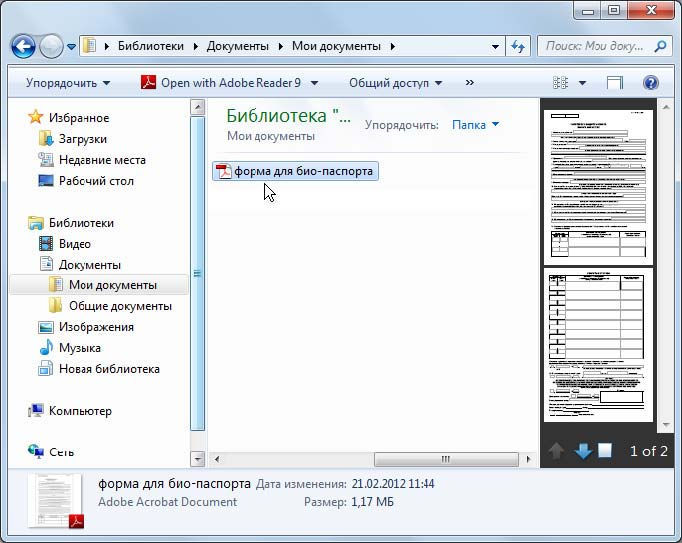Click the page view square icon in preview
Screen dimensions: 682x543
pyautogui.click(x=605, y=451)
